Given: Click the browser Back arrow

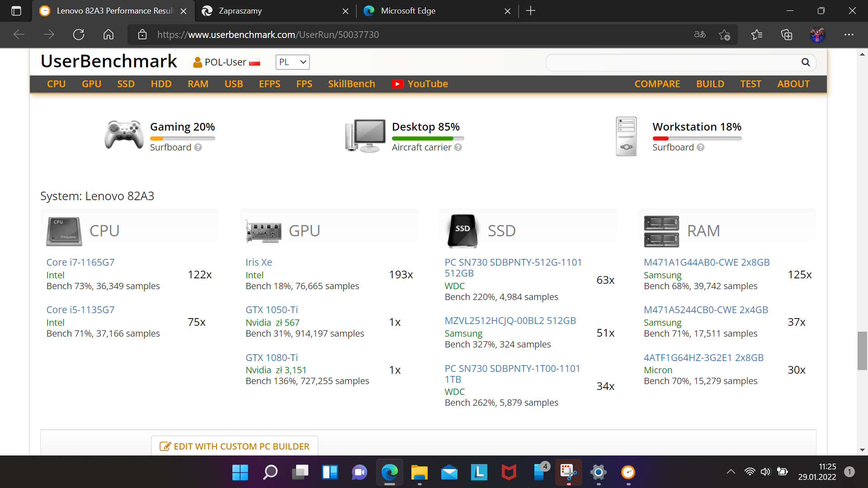Looking at the screenshot, I should tap(19, 35).
